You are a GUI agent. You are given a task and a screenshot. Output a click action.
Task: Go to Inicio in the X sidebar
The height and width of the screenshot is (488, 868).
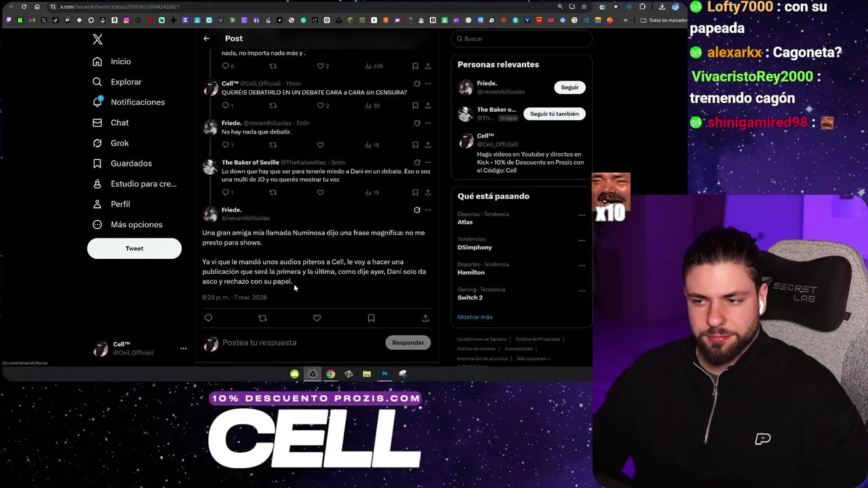click(113, 62)
